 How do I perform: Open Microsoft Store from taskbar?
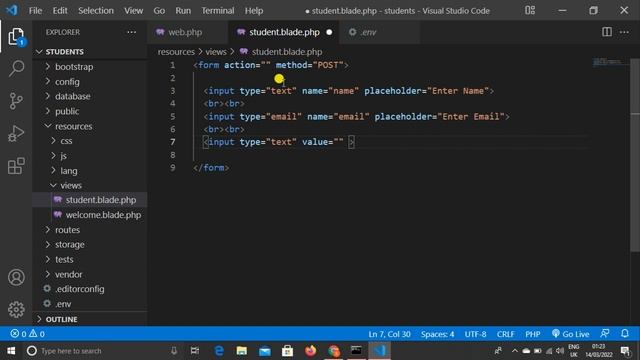287,351
